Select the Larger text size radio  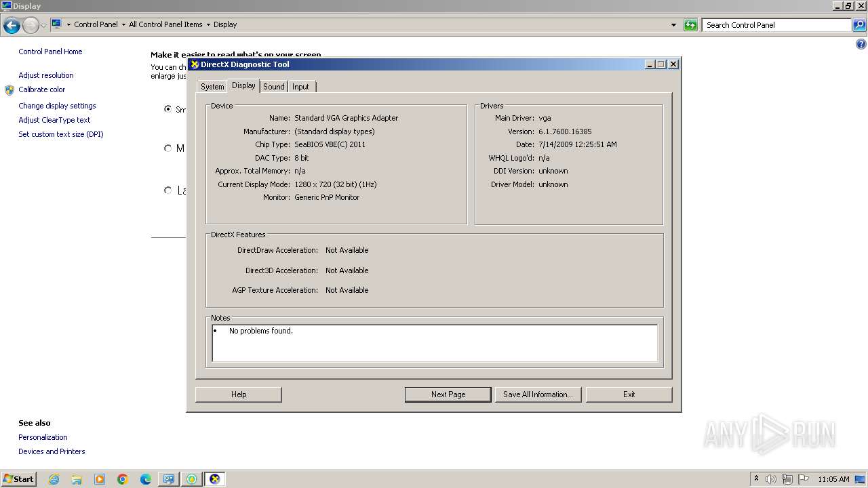pyautogui.click(x=167, y=190)
